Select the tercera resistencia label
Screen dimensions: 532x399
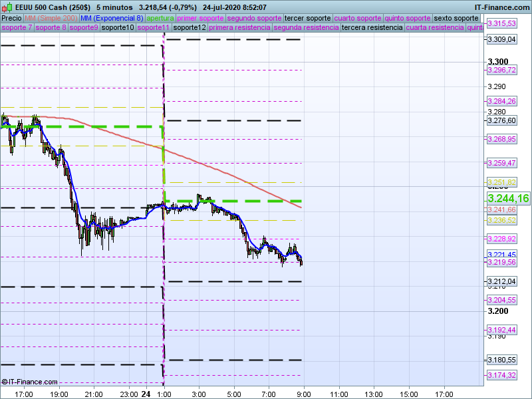[372, 27]
